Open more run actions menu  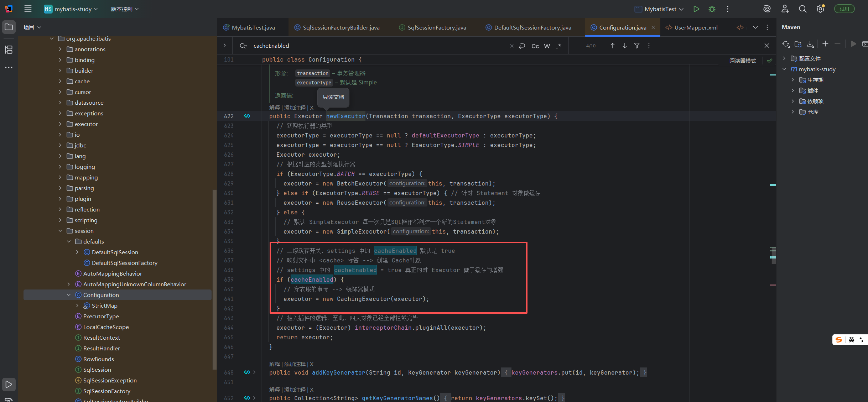[727, 9]
